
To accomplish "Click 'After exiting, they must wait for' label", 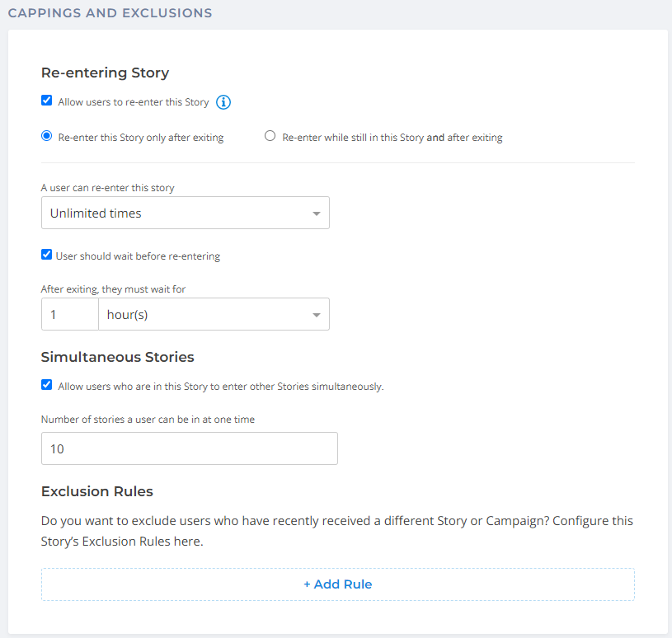I will 113,289.
